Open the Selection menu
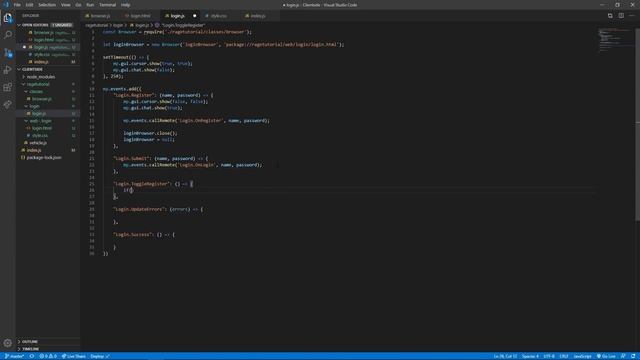 click(47, 5)
